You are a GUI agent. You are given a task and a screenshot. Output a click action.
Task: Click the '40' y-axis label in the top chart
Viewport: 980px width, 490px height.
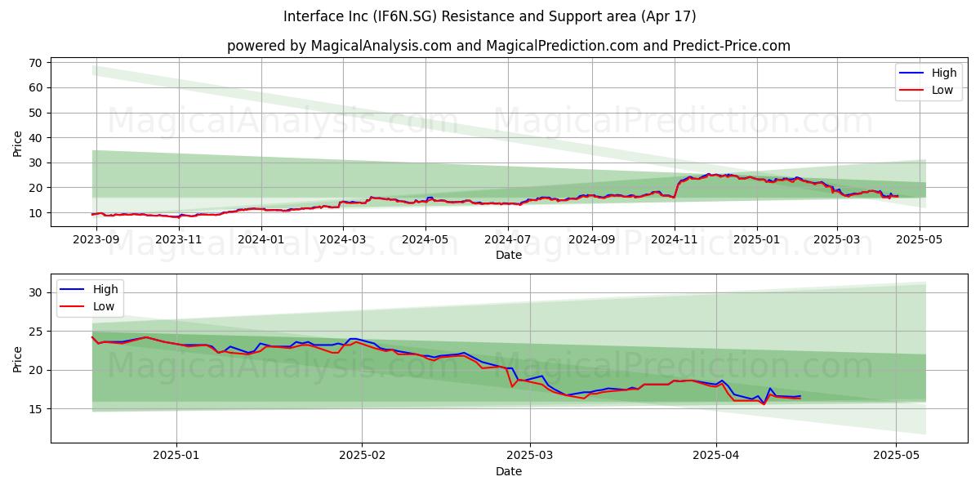38,137
